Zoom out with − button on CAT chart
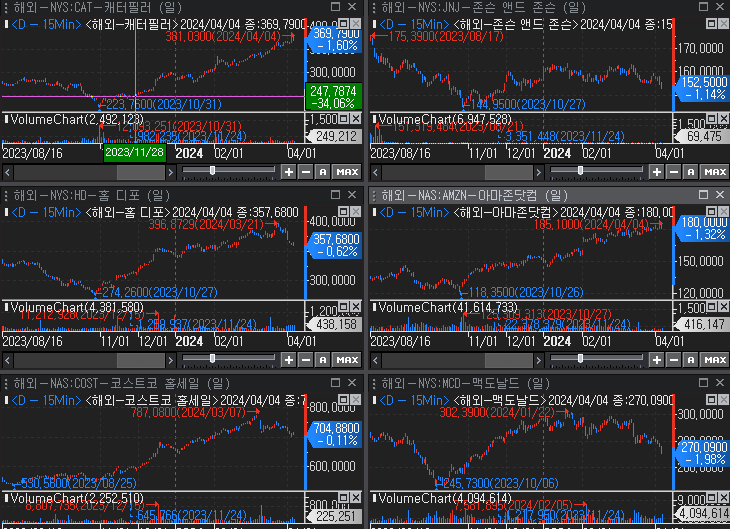 click(305, 172)
